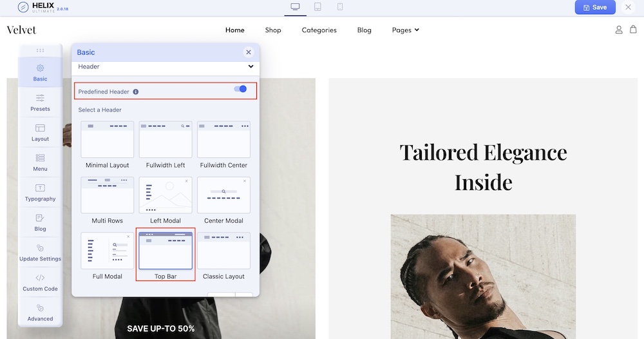Image resolution: width=644 pixels, height=339 pixels.
Task: Open the Layout settings panel
Action: [40, 132]
